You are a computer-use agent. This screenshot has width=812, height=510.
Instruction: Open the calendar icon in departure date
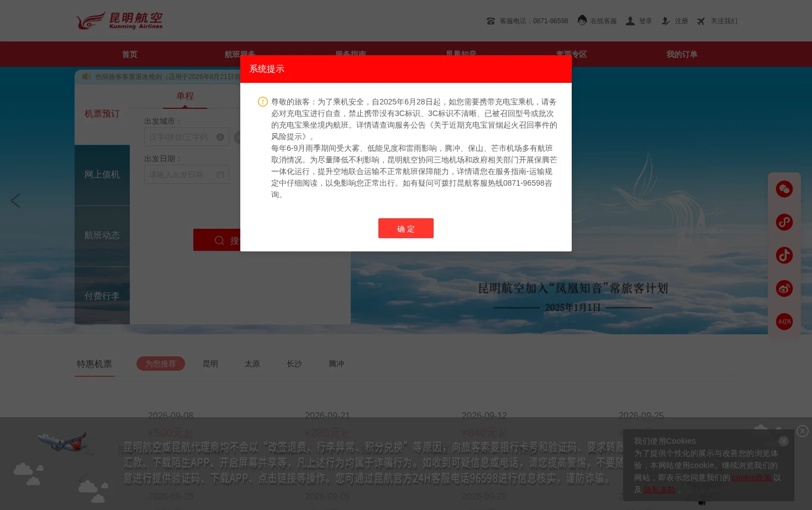click(220, 175)
